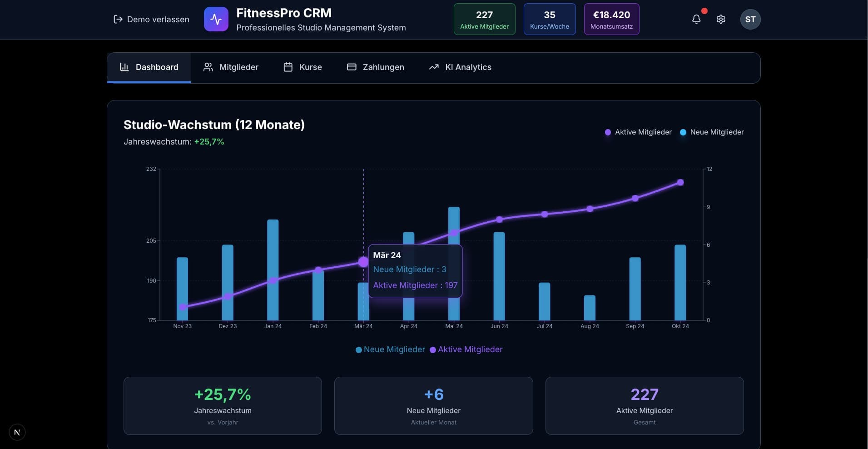
Task: Click the Kurse calendar icon
Action: tap(288, 67)
